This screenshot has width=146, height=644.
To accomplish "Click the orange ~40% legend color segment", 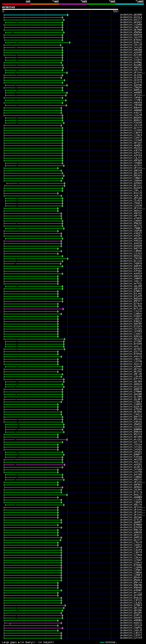I will 45,4.
